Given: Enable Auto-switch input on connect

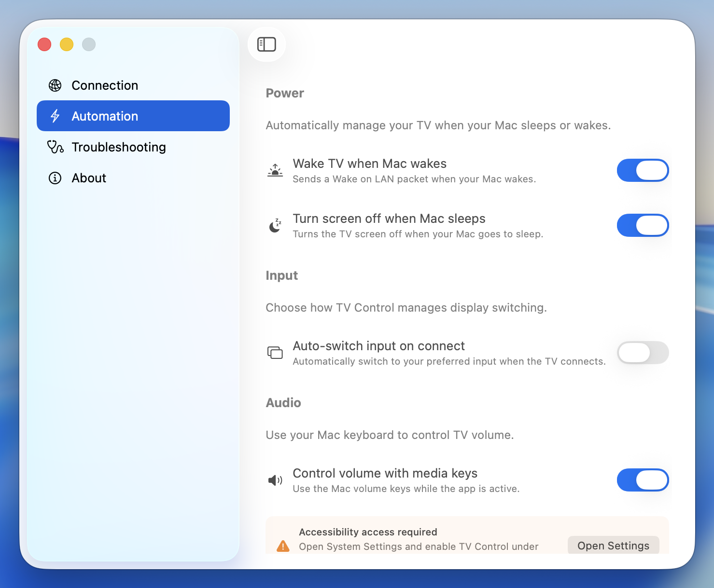Looking at the screenshot, I should click(x=643, y=353).
